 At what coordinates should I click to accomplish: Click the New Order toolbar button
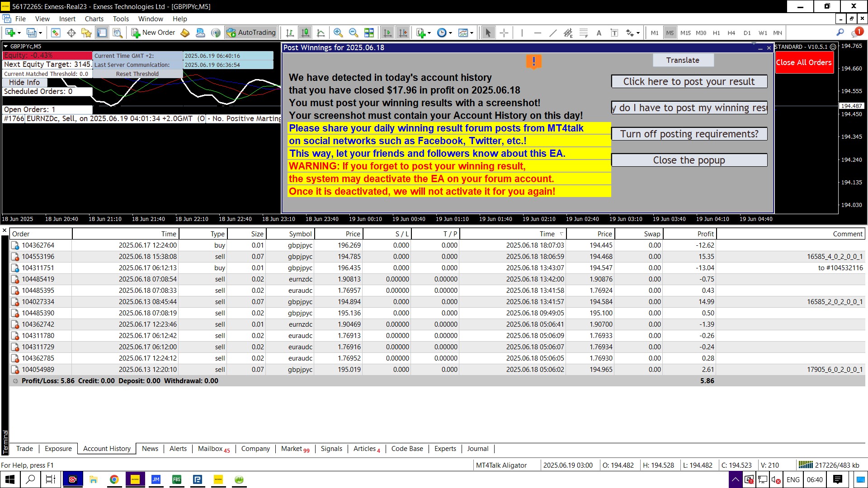click(153, 33)
